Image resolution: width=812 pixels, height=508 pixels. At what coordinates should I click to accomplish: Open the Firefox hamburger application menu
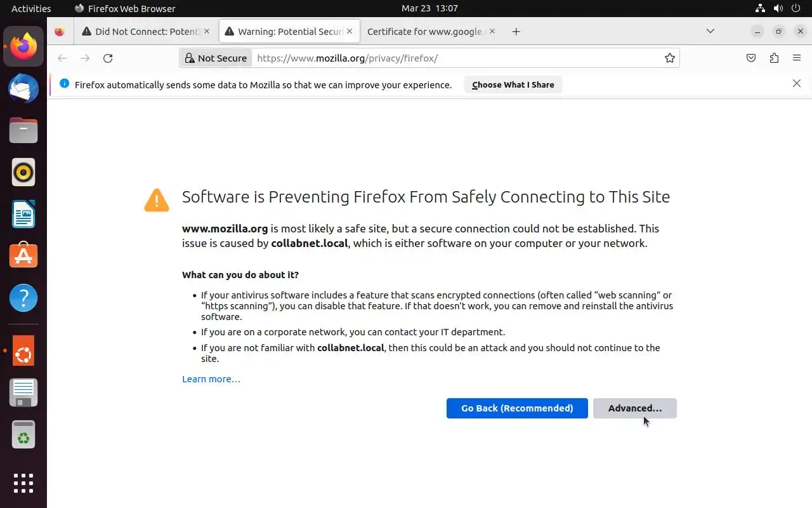(x=797, y=58)
